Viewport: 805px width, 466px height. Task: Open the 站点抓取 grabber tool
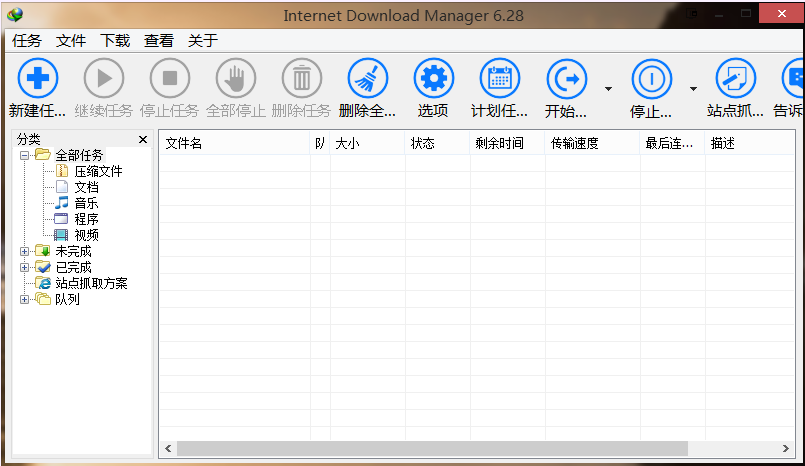(x=736, y=78)
